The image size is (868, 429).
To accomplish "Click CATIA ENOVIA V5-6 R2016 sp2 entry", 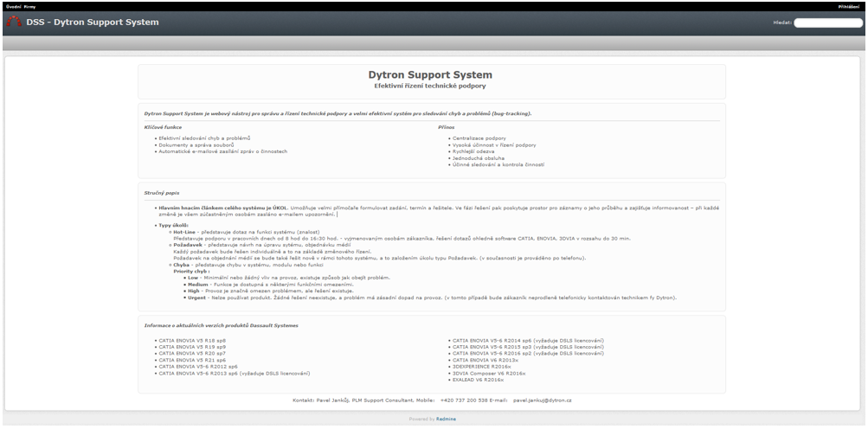I will (528, 354).
